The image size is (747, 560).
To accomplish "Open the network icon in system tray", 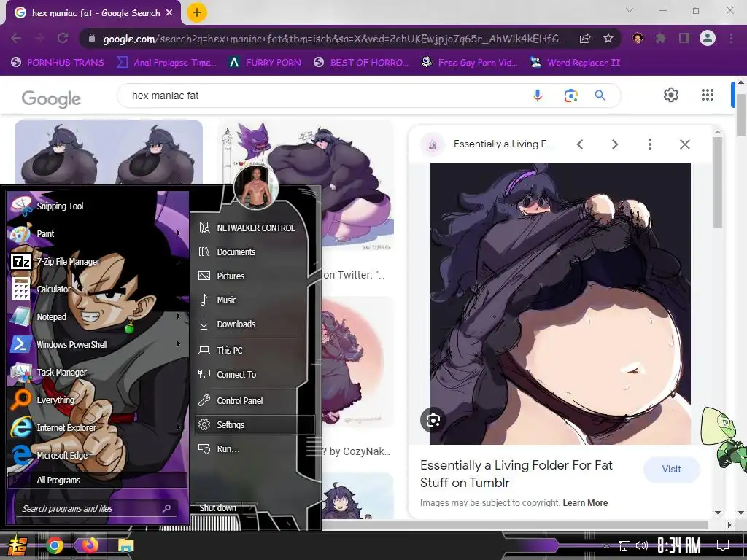I will click(x=624, y=545).
